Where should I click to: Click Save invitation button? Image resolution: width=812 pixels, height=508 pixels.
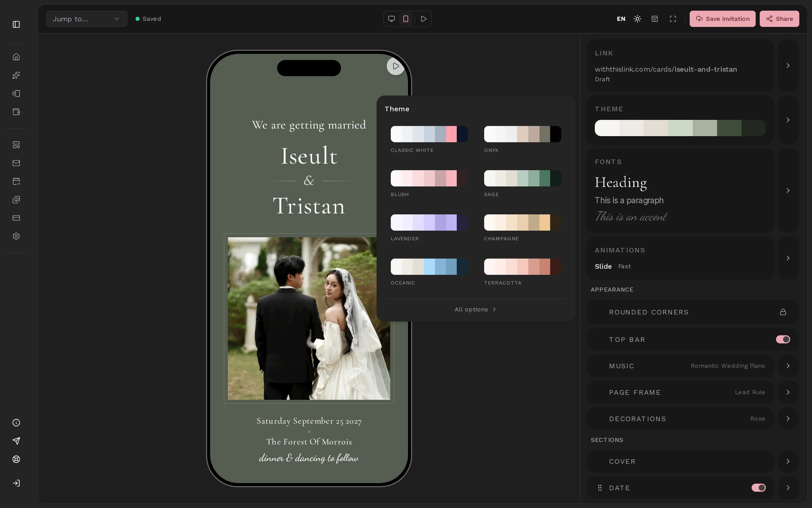722,19
